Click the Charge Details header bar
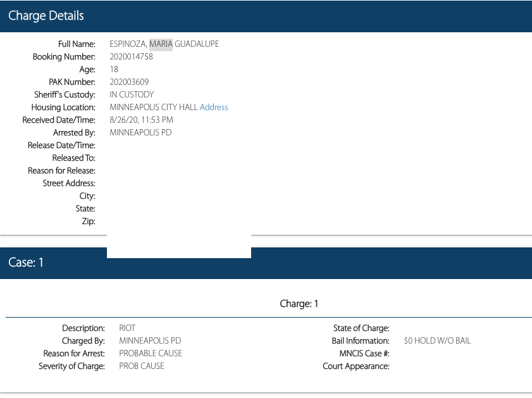This screenshot has width=532, height=398. tap(266, 16)
